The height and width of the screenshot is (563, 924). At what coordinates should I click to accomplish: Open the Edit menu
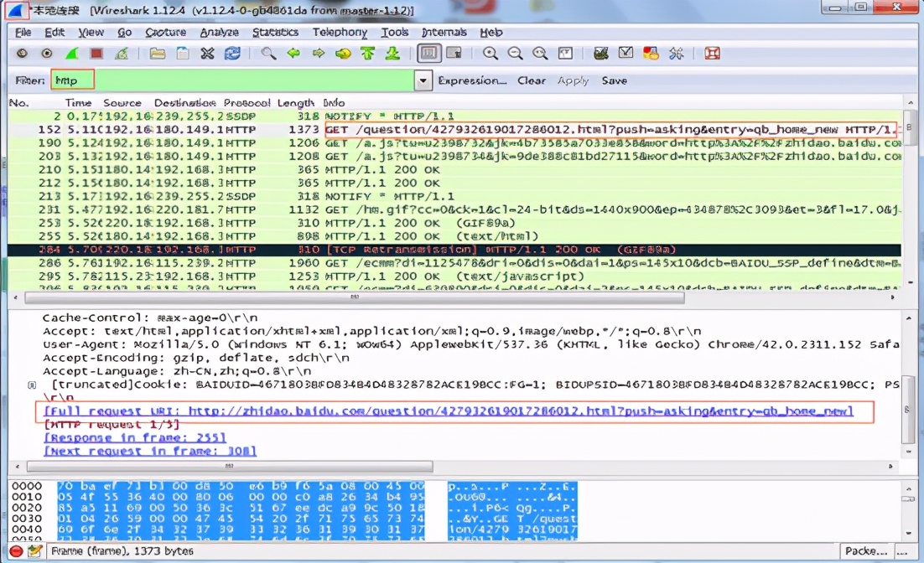tap(55, 33)
